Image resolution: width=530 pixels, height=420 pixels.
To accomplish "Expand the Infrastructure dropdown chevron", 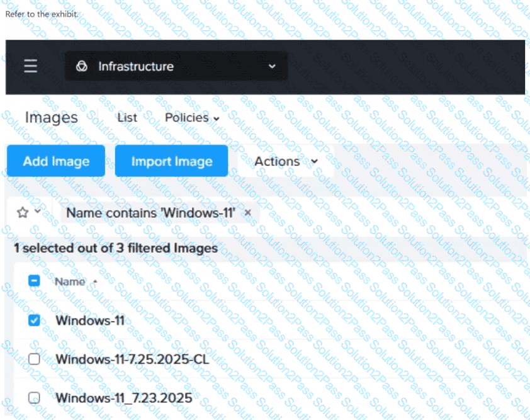I will click(272, 66).
